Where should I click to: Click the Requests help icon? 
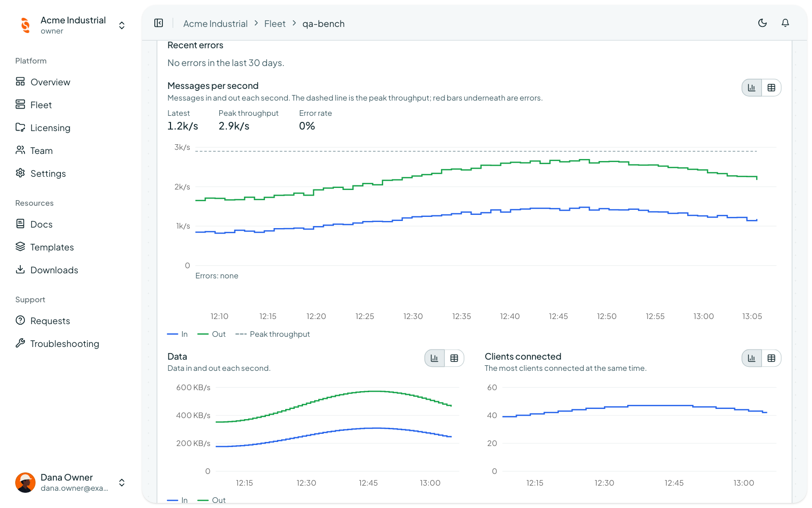(20, 321)
